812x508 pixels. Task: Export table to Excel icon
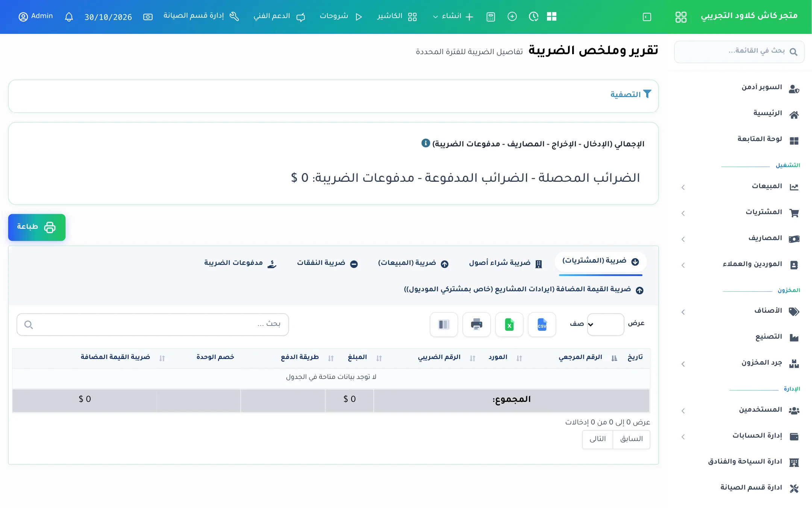(x=509, y=324)
